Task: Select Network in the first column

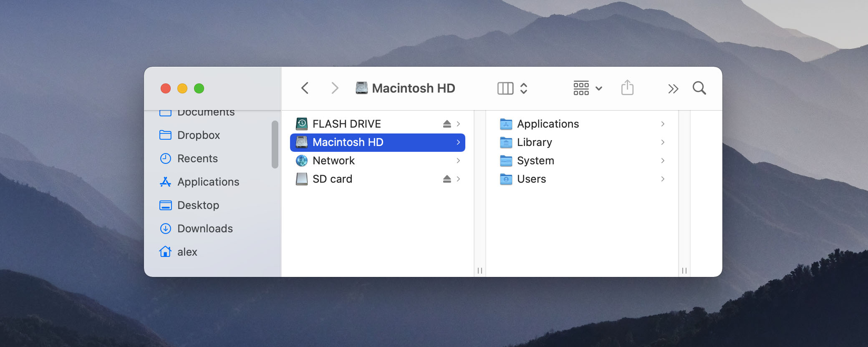Action: click(x=378, y=161)
